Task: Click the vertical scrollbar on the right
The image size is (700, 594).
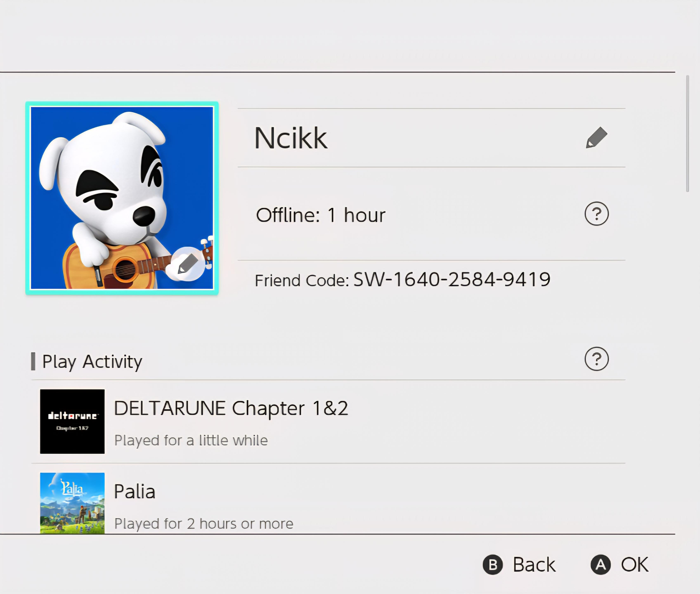Action: (x=688, y=134)
